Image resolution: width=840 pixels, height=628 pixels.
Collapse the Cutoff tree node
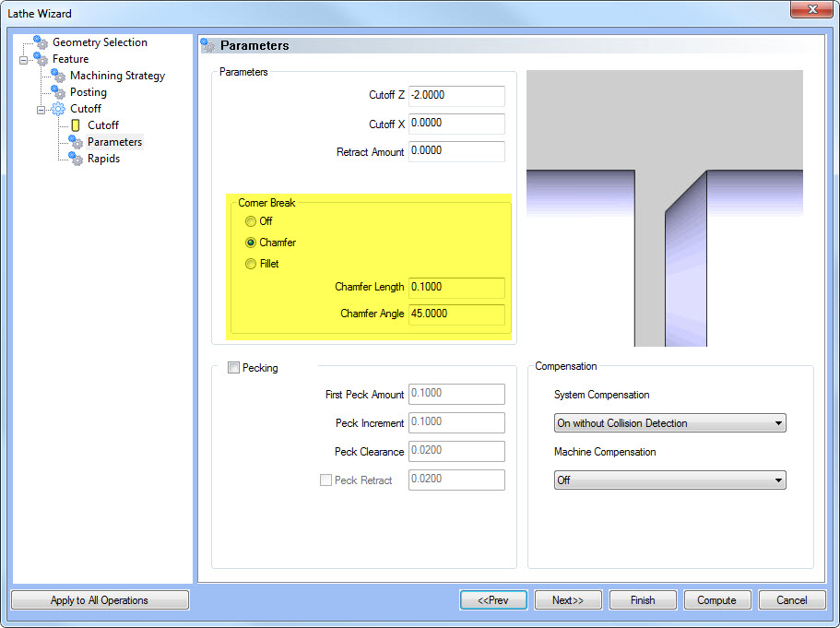41,110
